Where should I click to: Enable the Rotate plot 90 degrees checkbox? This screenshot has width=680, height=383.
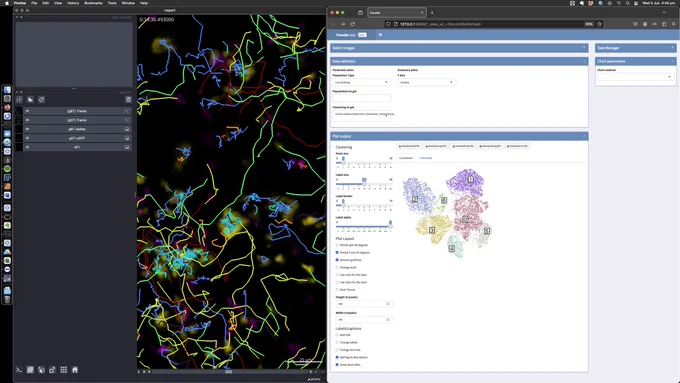pos(337,245)
